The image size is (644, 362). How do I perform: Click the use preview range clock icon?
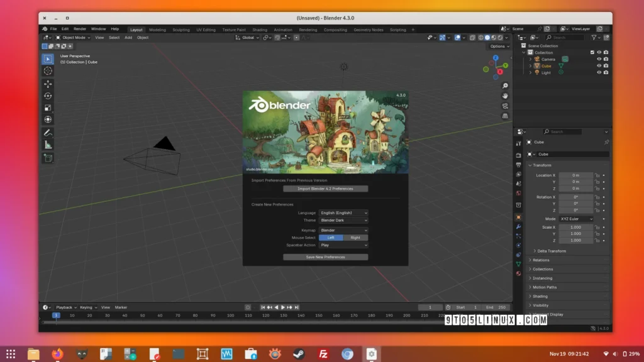click(x=448, y=307)
